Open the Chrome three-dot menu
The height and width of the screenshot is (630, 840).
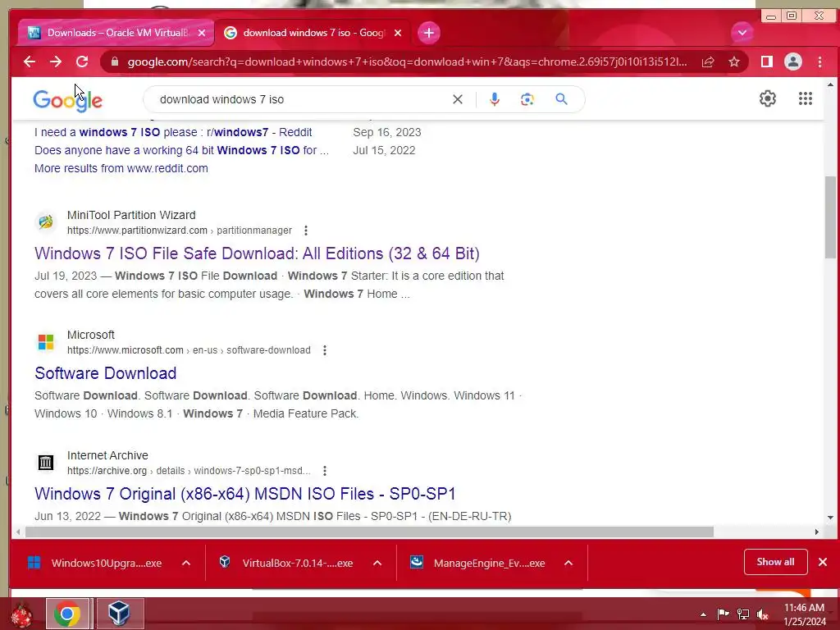click(819, 62)
